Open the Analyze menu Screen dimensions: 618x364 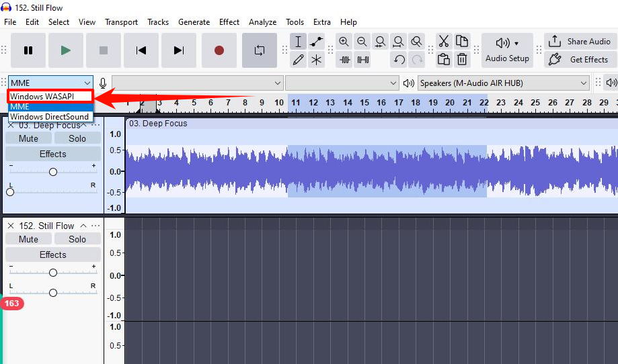(262, 22)
